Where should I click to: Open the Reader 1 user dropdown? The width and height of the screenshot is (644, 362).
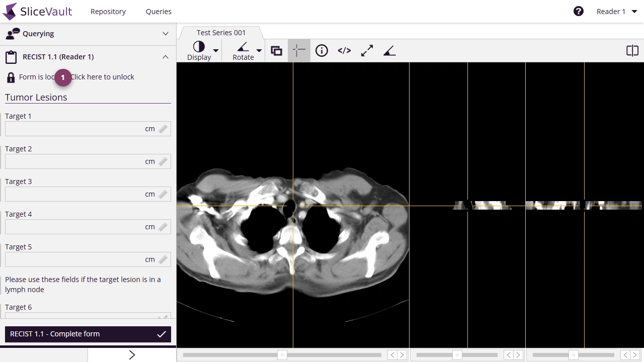click(617, 12)
